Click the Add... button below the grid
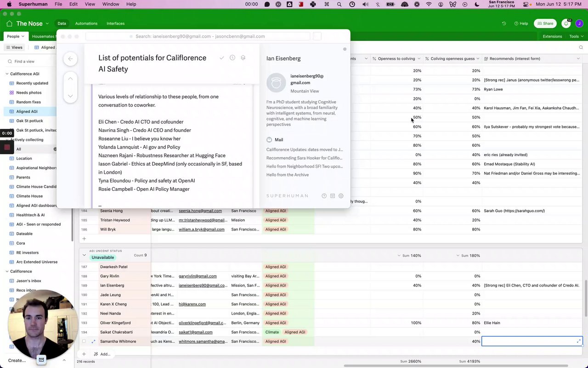 point(102,354)
